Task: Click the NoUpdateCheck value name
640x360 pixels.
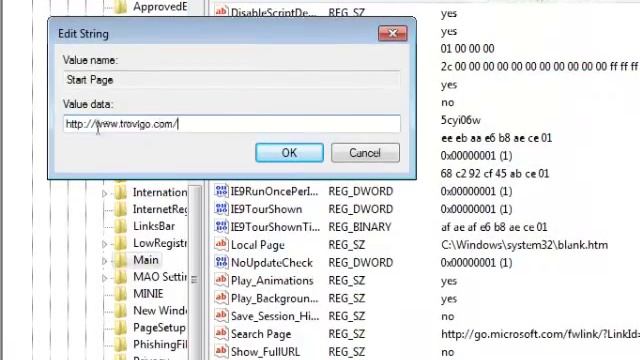Action: tap(272, 262)
